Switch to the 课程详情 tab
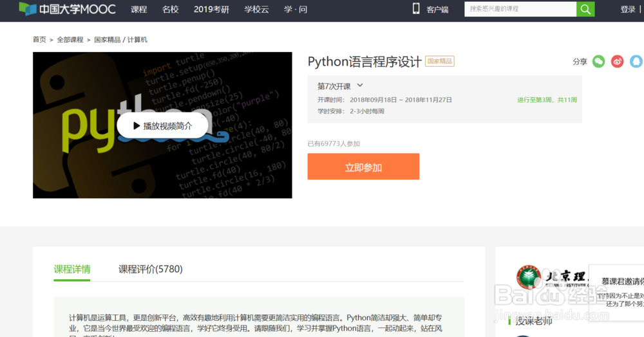 72,269
